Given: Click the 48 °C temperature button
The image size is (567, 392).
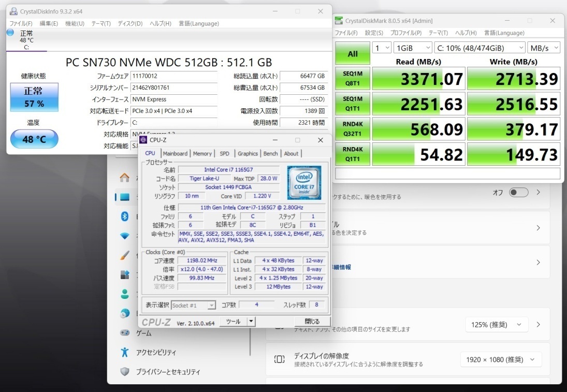Looking at the screenshot, I should 34,139.
